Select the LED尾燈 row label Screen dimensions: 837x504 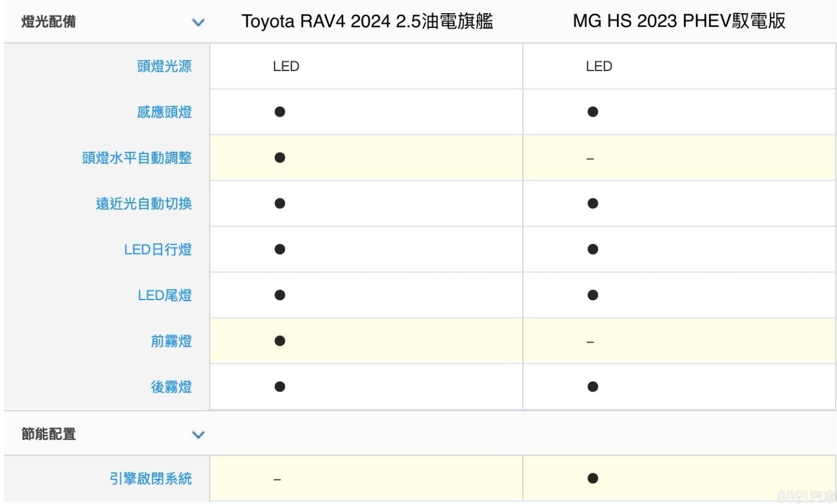pos(164,295)
